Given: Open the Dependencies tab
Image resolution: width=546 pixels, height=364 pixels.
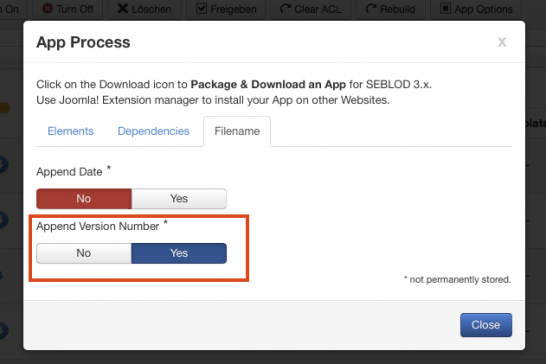Looking at the screenshot, I should 154,131.
